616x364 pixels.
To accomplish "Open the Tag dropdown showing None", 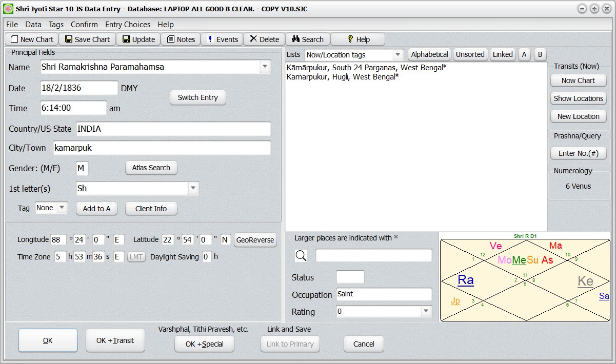I will coord(62,208).
